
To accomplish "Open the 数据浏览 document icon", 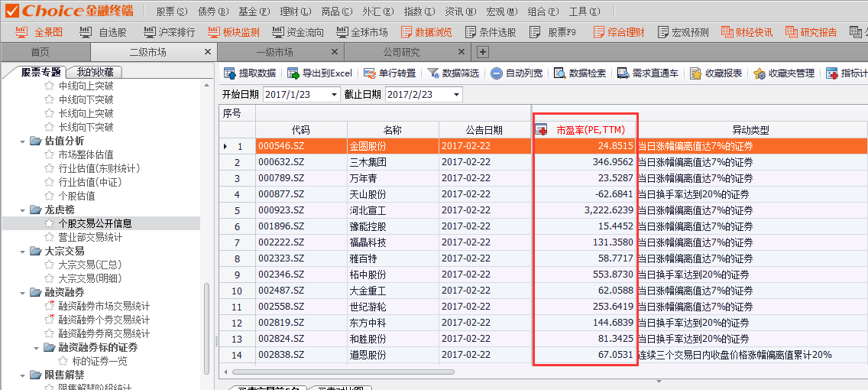I will tap(406, 32).
